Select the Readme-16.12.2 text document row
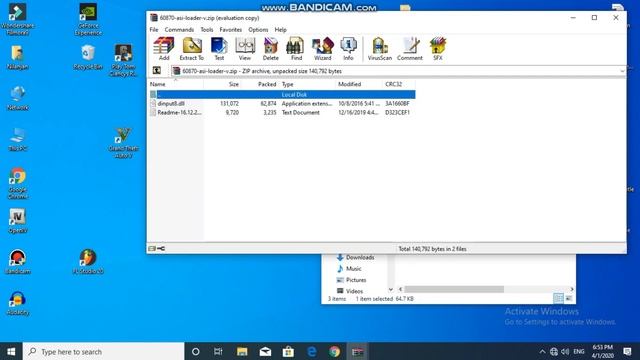Screen dimensions: 640x360 click(x=282, y=112)
